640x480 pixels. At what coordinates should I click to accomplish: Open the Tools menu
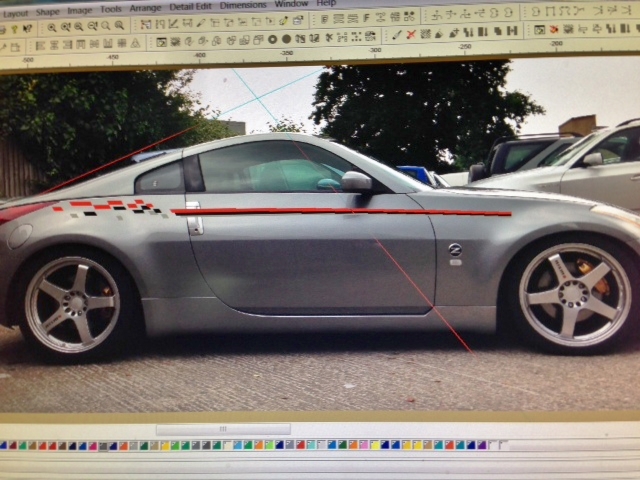[111, 9]
